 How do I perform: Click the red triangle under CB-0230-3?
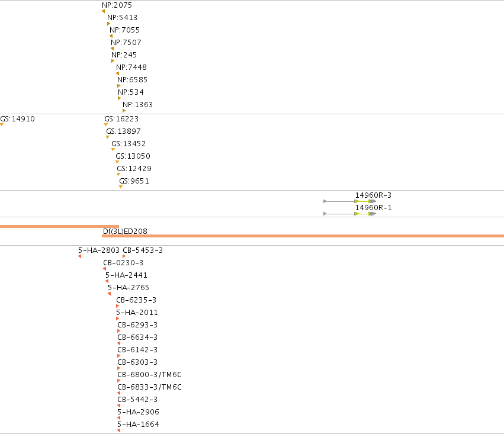(x=104, y=269)
